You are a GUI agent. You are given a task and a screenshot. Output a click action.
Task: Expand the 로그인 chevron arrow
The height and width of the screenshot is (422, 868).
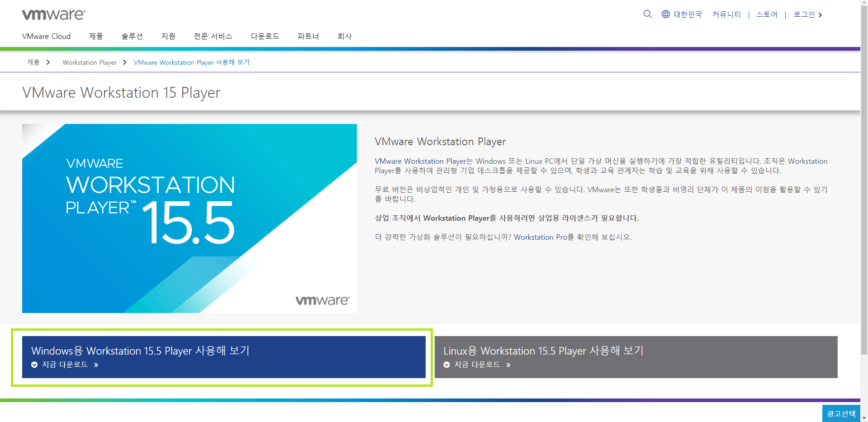click(820, 15)
